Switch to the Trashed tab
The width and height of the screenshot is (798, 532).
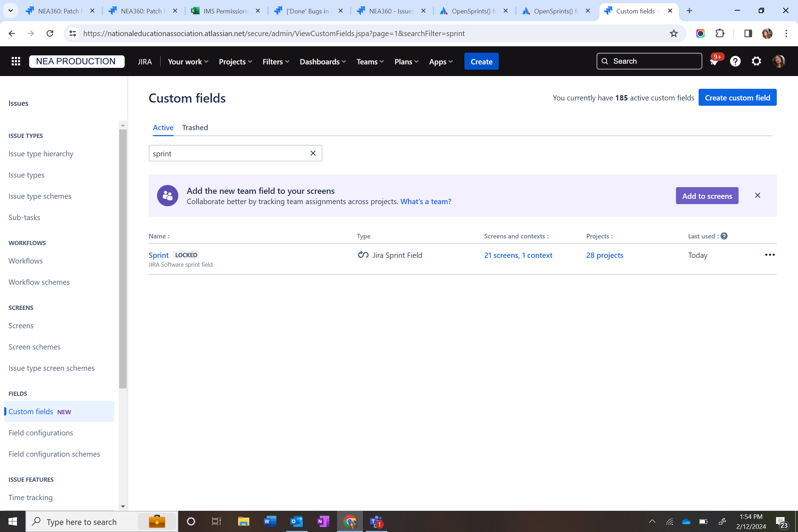(x=195, y=127)
